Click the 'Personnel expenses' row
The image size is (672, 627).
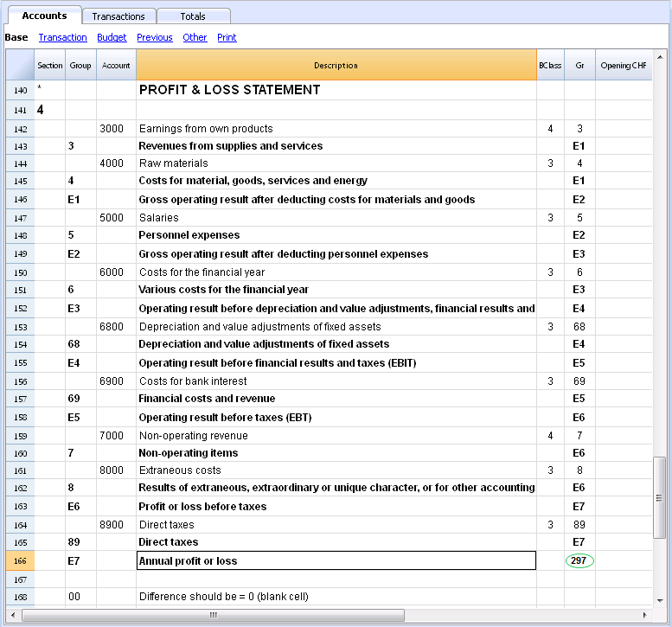(x=336, y=235)
